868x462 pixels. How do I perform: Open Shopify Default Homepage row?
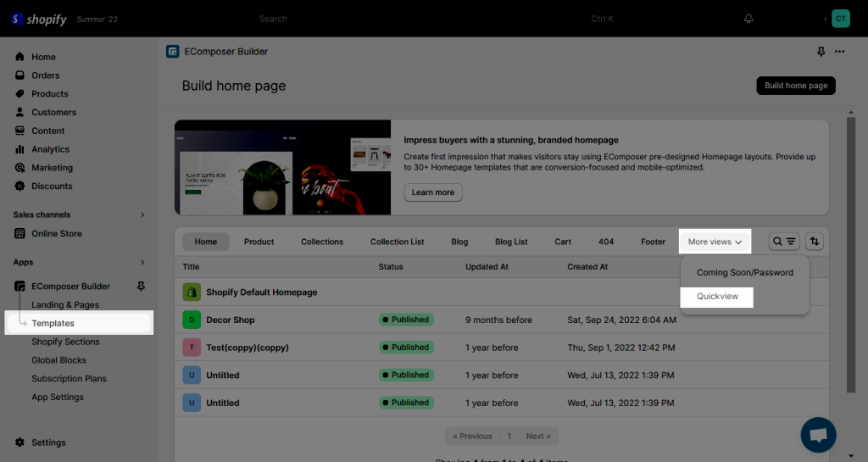pyautogui.click(x=502, y=292)
